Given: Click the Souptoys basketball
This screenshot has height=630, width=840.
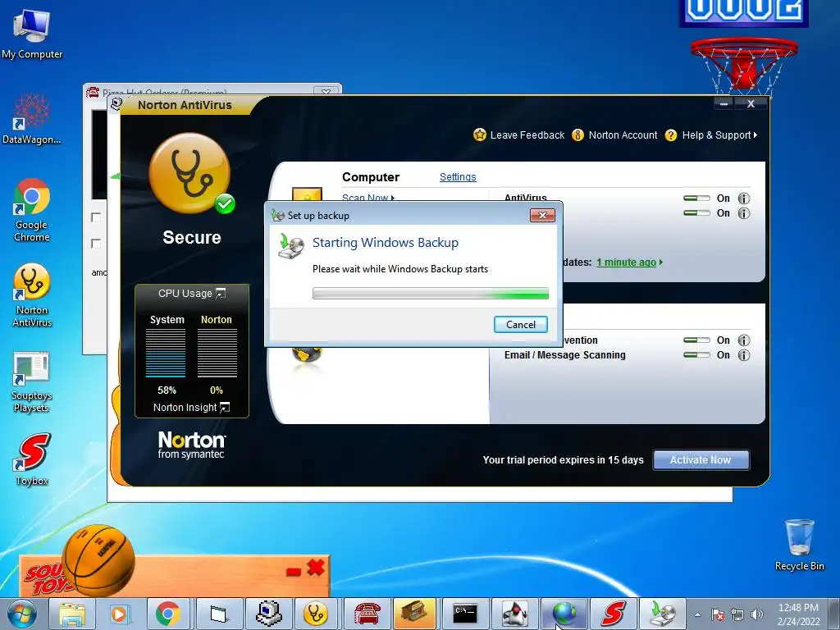Looking at the screenshot, I should pos(98,559).
